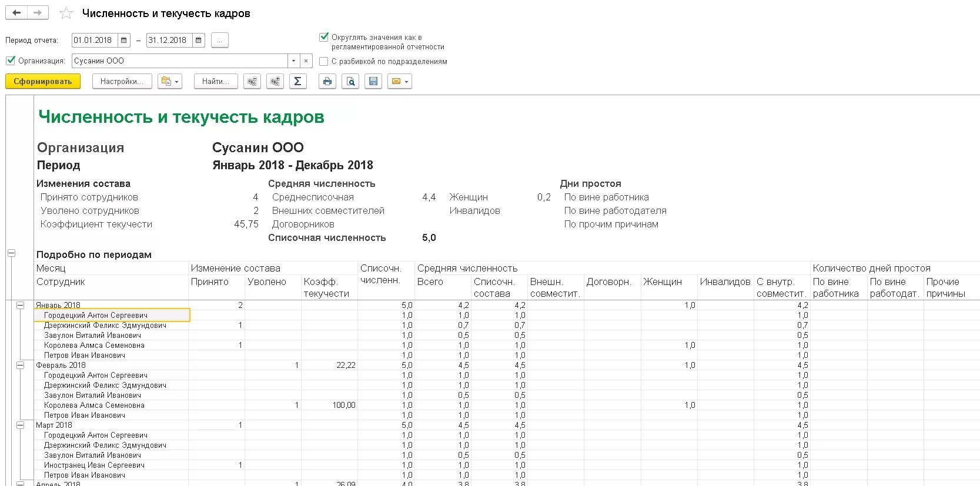Viewport: 980px width, 486px height.
Task: Click the Сформировать button
Action: click(x=43, y=81)
